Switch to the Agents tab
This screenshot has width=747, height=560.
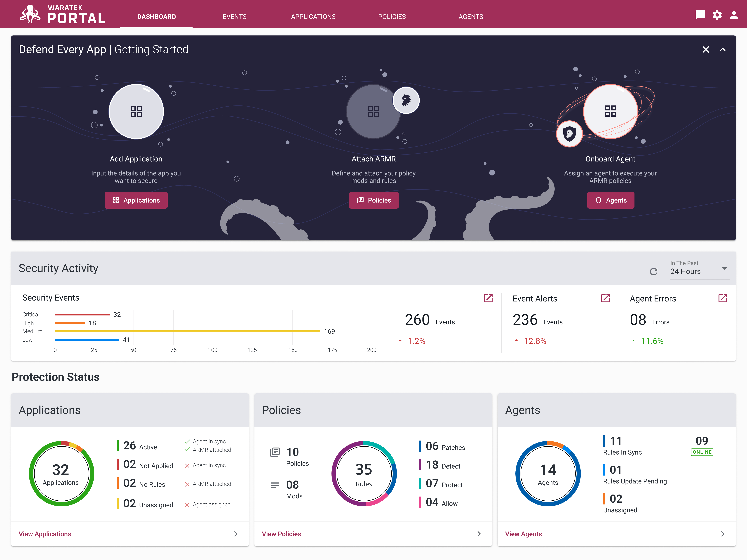(x=471, y=16)
